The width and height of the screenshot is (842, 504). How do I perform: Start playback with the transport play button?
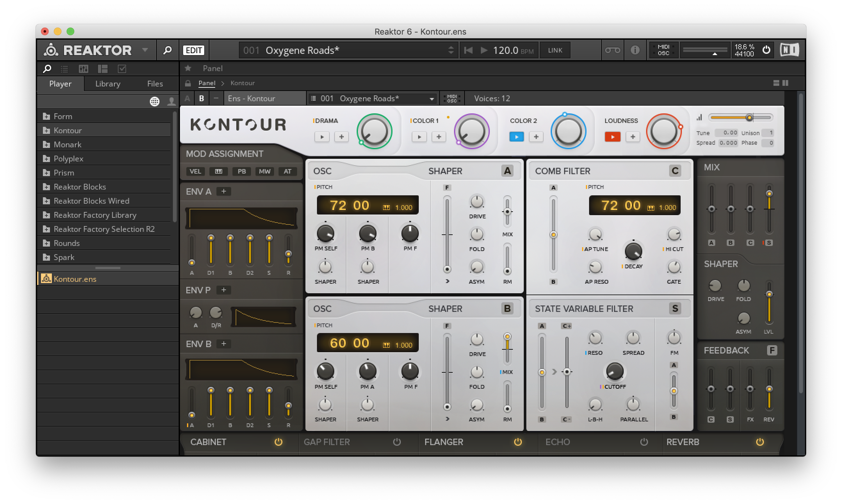[x=484, y=50]
